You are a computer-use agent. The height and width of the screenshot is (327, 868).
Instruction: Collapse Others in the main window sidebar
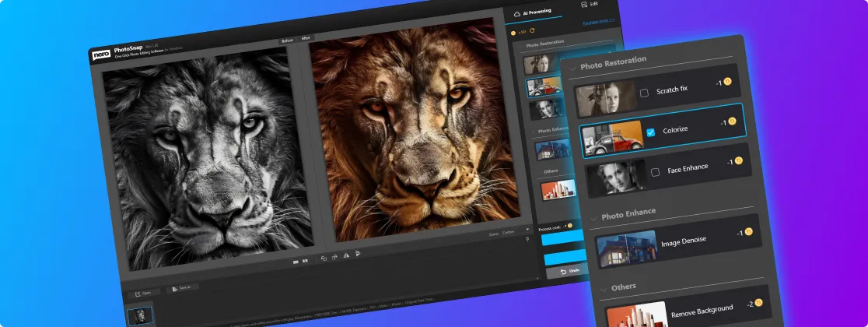point(539,172)
